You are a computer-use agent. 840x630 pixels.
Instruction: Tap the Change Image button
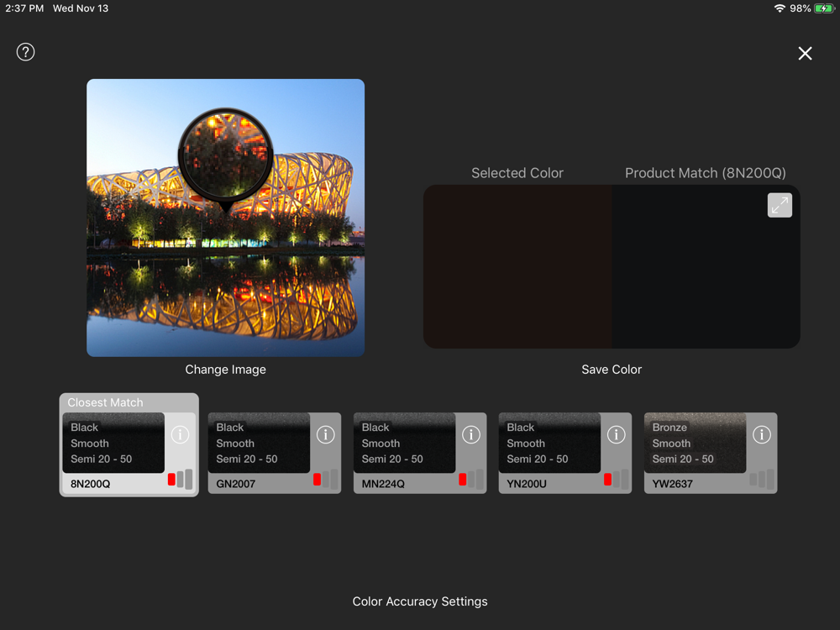(x=225, y=370)
